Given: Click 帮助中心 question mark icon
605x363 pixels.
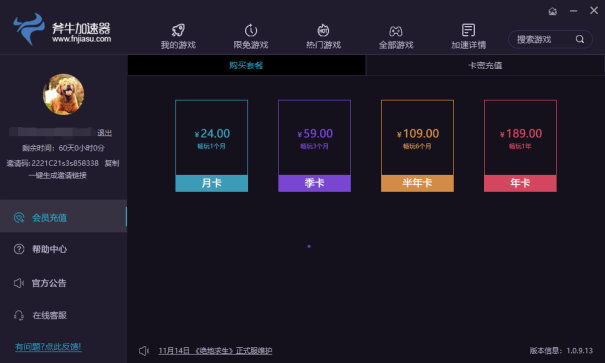Looking at the screenshot, I should pyautogui.click(x=19, y=249).
